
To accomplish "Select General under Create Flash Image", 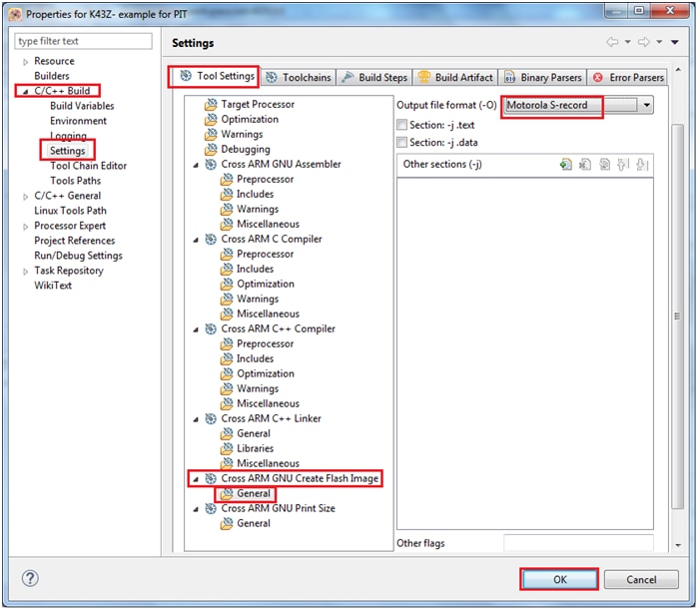I will (x=254, y=493).
